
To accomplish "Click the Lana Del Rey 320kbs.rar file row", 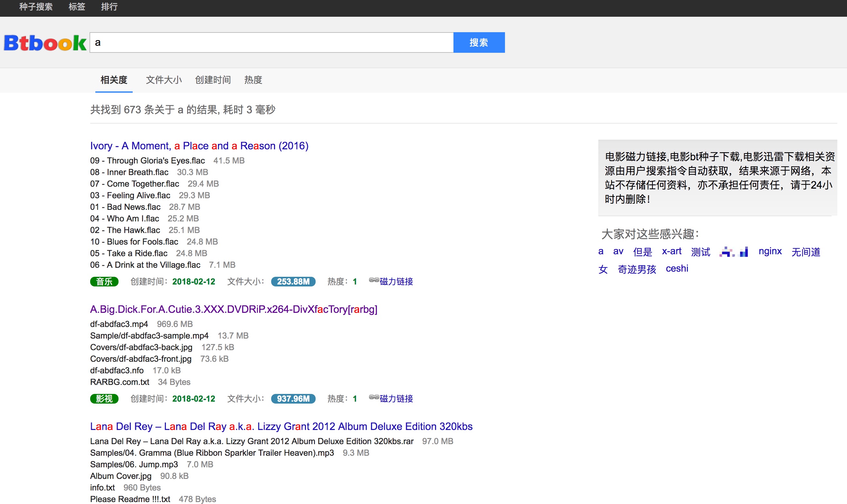I will click(252, 441).
